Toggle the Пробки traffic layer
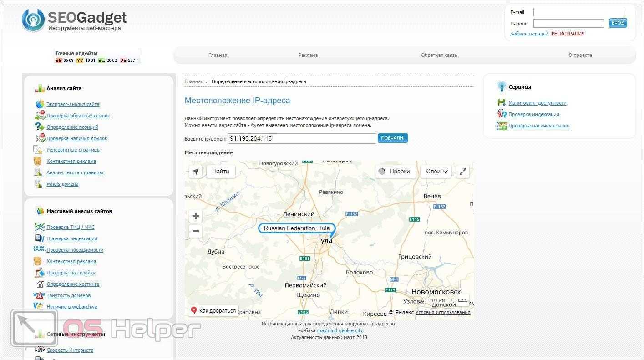Viewport: 644px width, 360px height. [x=396, y=172]
